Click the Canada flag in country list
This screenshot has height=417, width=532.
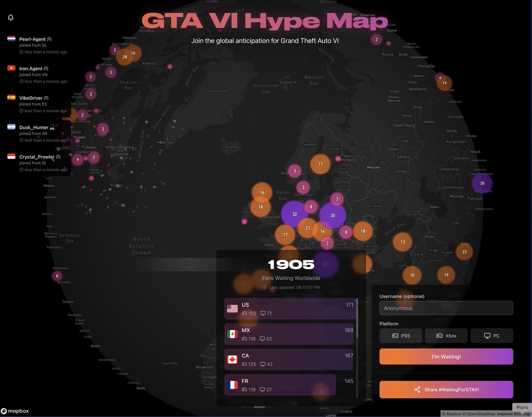click(232, 359)
